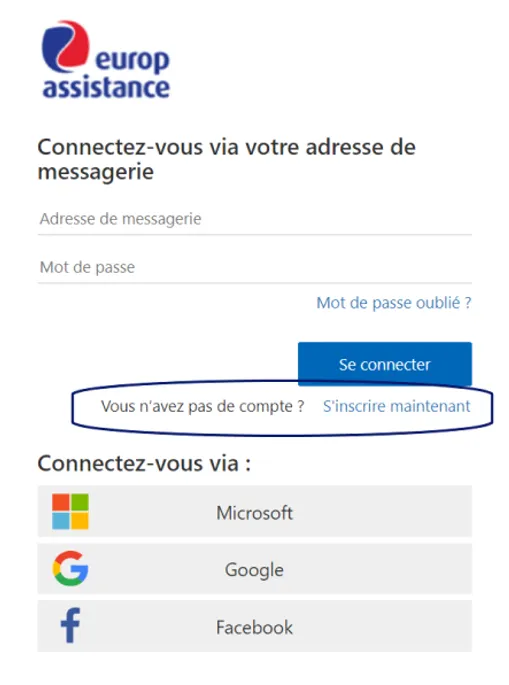Click the yellow square in Microsoft logo
509x685 pixels.
click(x=80, y=521)
